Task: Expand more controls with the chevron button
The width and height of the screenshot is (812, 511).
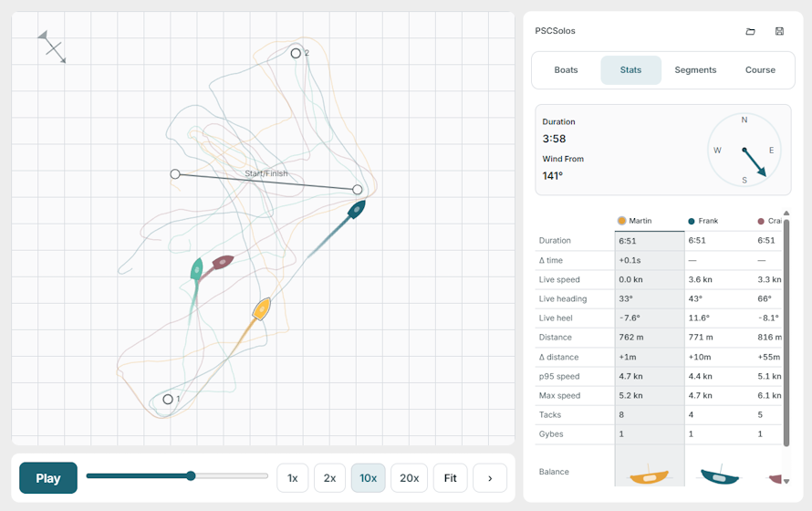Action: 490,478
